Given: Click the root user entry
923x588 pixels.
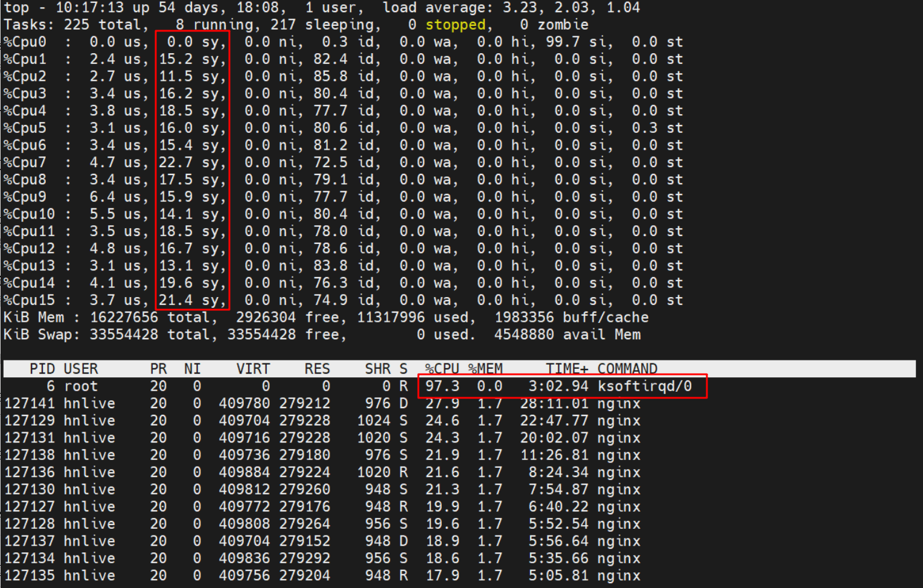Looking at the screenshot, I should click(x=81, y=386).
